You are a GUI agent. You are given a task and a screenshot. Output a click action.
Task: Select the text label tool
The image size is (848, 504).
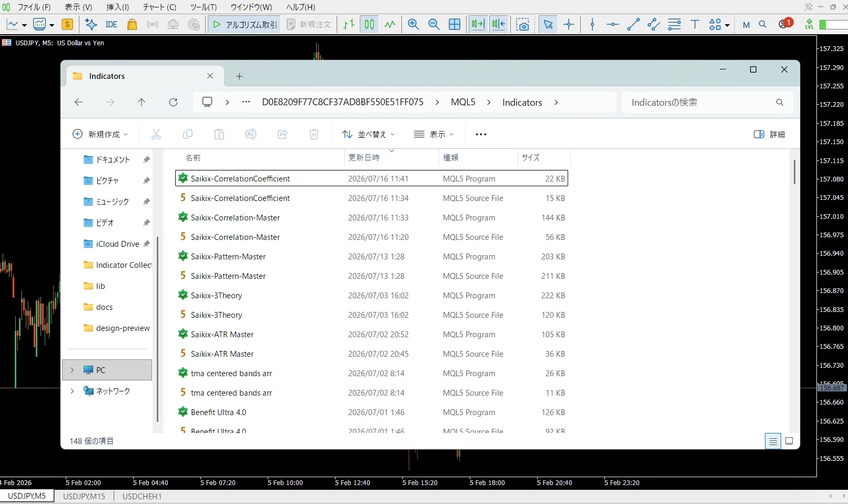[695, 24]
